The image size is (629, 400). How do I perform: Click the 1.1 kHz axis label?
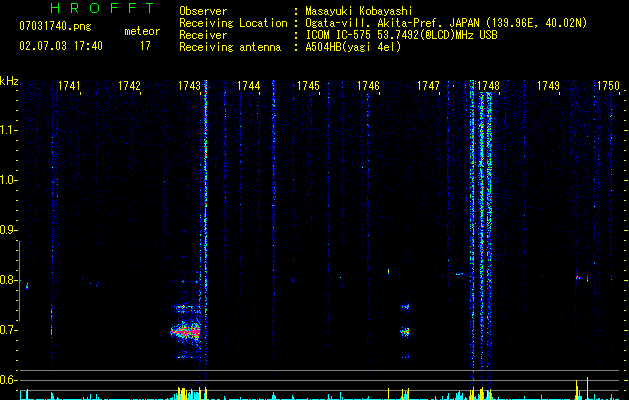(8, 130)
